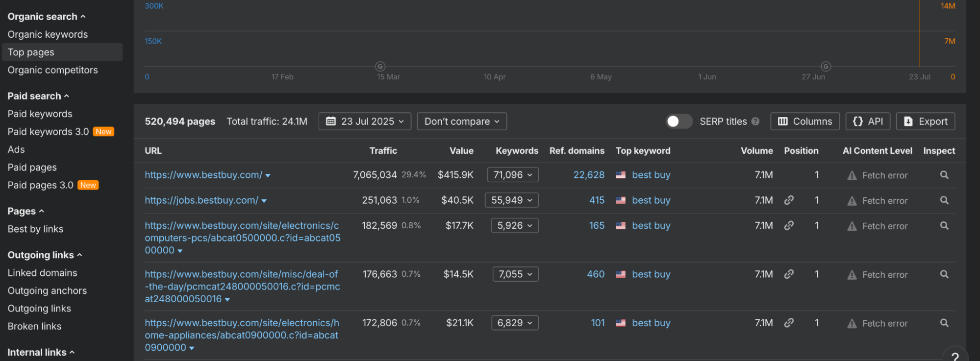
Task: Click US flag in bestbuy.com homepage row
Action: pos(621,175)
